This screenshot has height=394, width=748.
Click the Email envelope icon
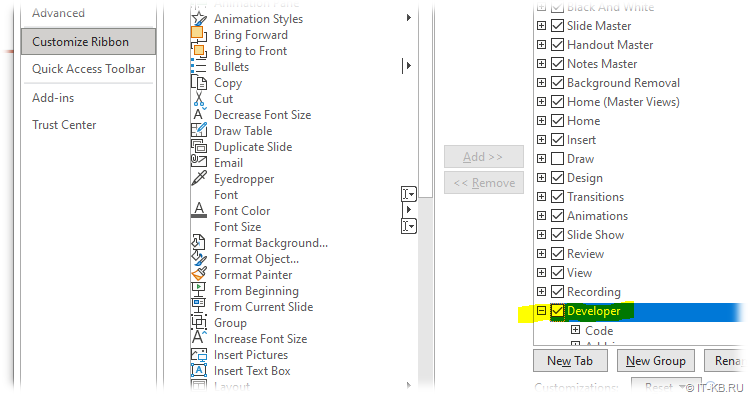(x=199, y=162)
